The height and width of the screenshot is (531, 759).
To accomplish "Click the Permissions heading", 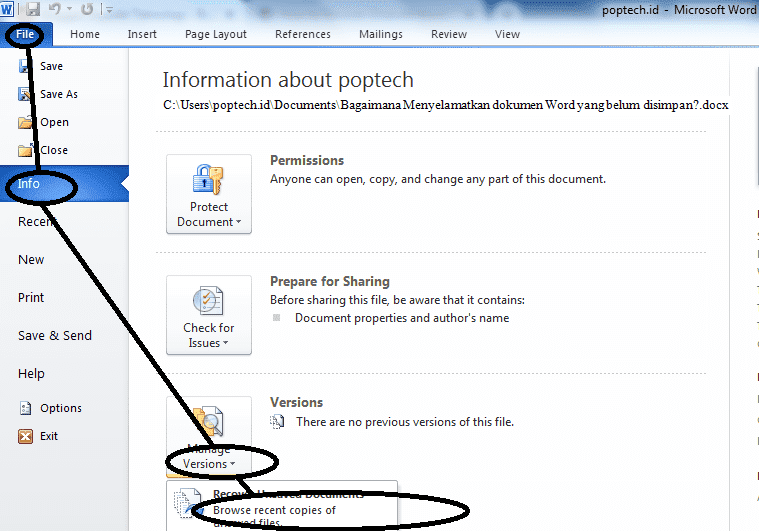I will tap(307, 160).
